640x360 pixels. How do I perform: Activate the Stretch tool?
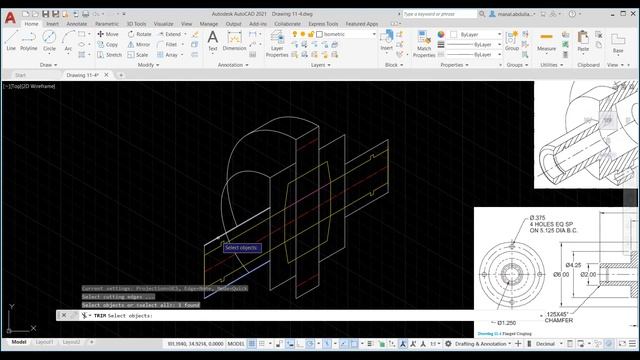(109, 55)
